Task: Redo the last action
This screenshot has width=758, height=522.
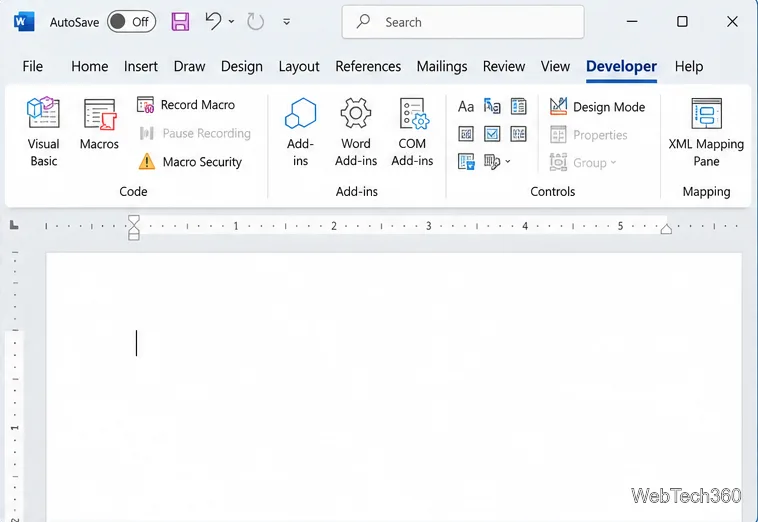Action: (x=255, y=22)
